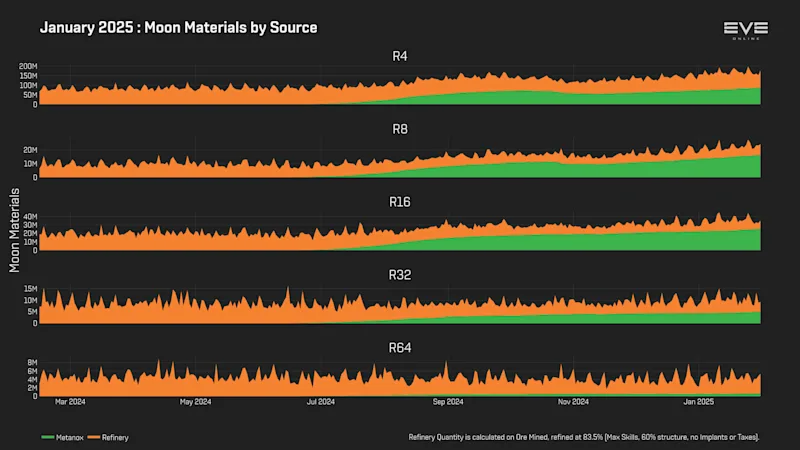Click the 8M tick on R64 axis

click(x=32, y=363)
